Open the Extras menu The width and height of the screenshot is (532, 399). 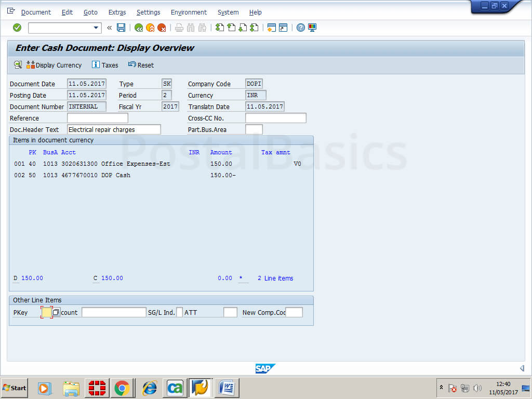click(x=117, y=12)
